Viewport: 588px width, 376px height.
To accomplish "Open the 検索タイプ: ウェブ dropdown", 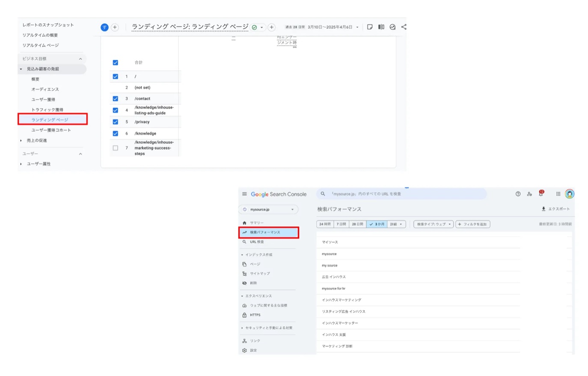I will pos(434,224).
